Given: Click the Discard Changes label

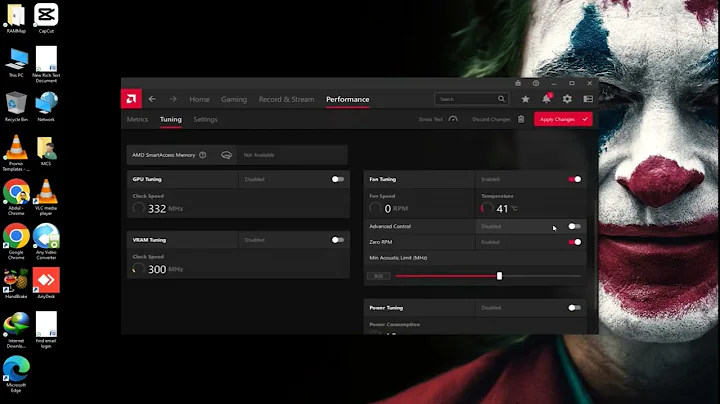Looking at the screenshot, I should (x=491, y=119).
